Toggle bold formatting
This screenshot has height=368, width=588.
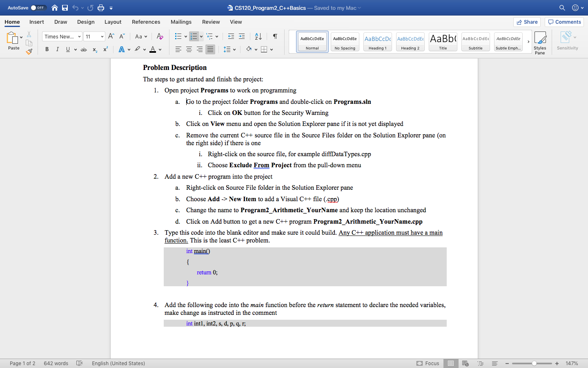click(47, 49)
